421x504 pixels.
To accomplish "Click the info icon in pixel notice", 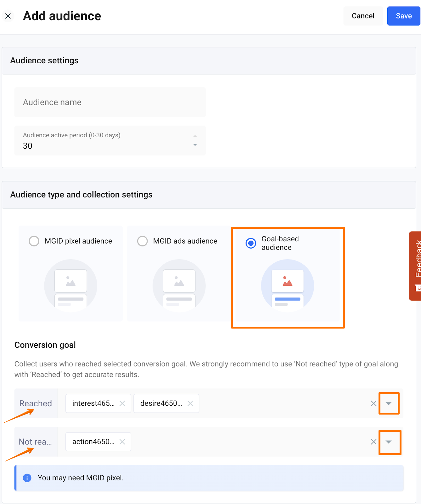I will point(27,478).
